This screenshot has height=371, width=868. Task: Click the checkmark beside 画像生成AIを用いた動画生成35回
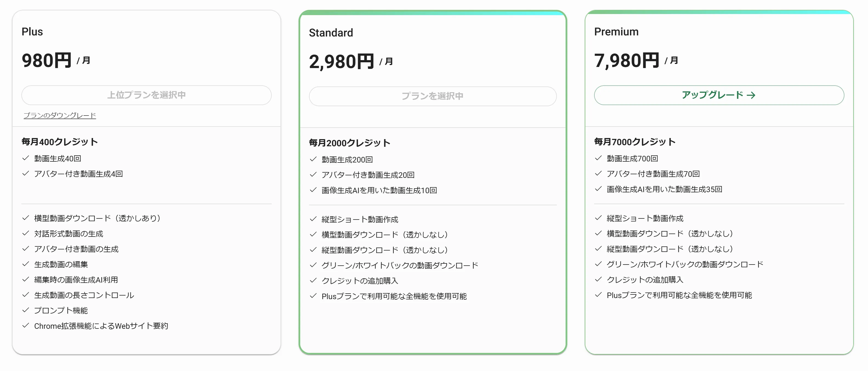(x=598, y=189)
